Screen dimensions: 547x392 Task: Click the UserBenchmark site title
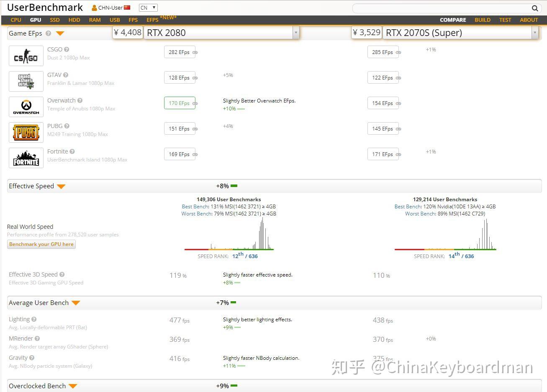pos(45,8)
